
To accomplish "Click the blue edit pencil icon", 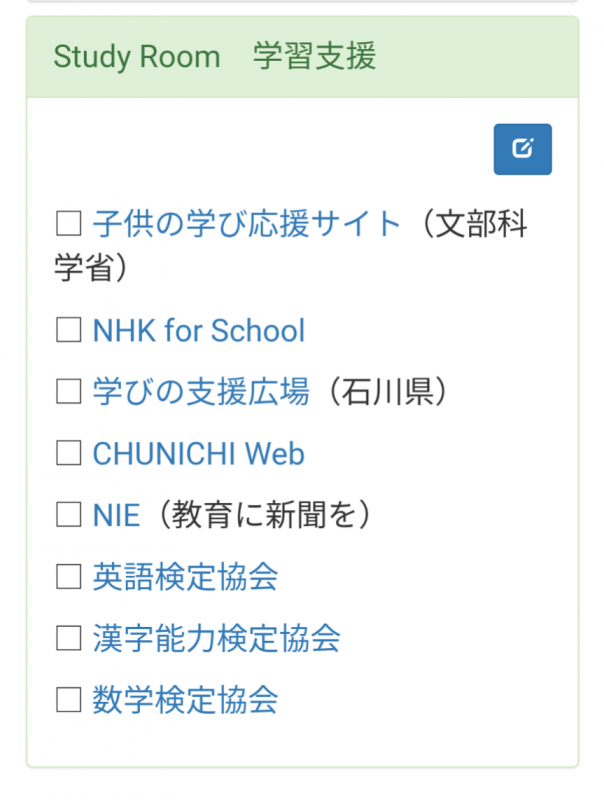I will pos(522,150).
